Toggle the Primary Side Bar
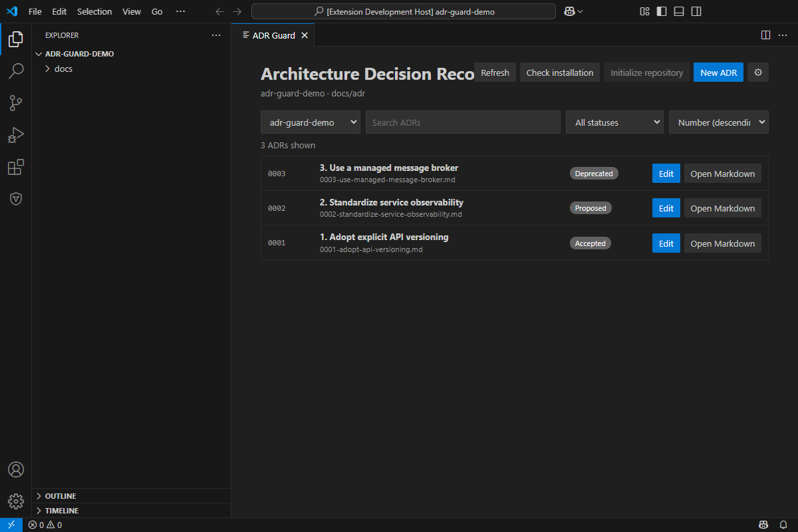Screen dimensions: 798x532 point(662,11)
